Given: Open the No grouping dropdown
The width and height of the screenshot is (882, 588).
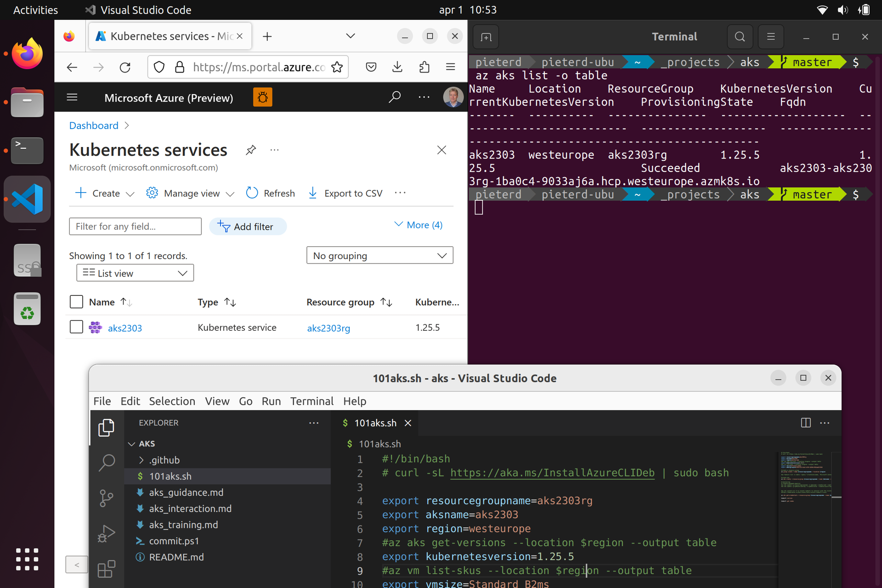Looking at the screenshot, I should point(379,255).
